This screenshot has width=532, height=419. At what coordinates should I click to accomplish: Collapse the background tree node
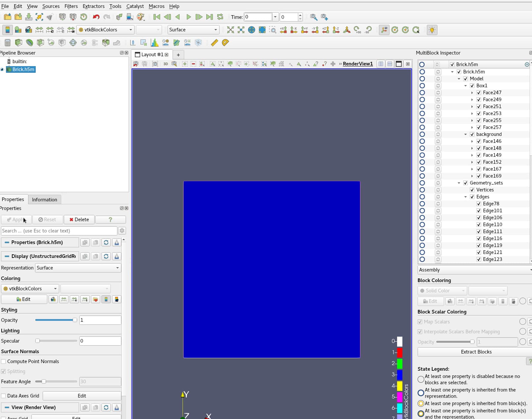(x=466, y=134)
